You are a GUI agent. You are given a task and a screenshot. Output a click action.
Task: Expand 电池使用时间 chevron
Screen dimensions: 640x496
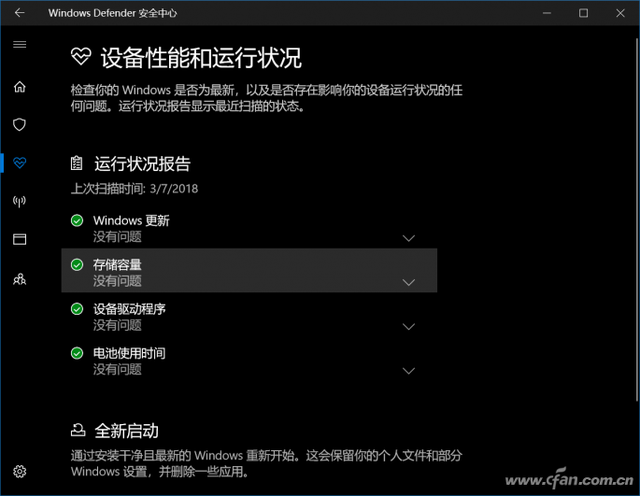pyautogui.click(x=409, y=371)
